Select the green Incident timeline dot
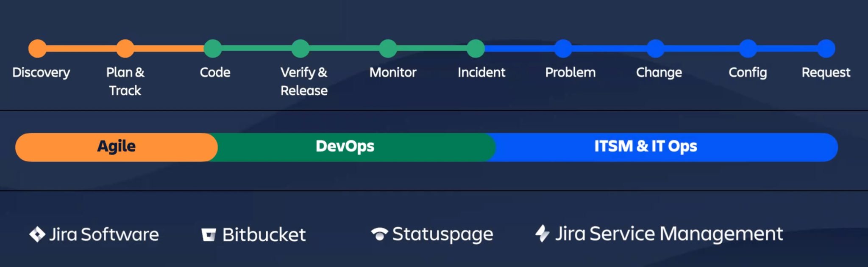Image resolution: width=868 pixels, height=267 pixels. [476, 49]
